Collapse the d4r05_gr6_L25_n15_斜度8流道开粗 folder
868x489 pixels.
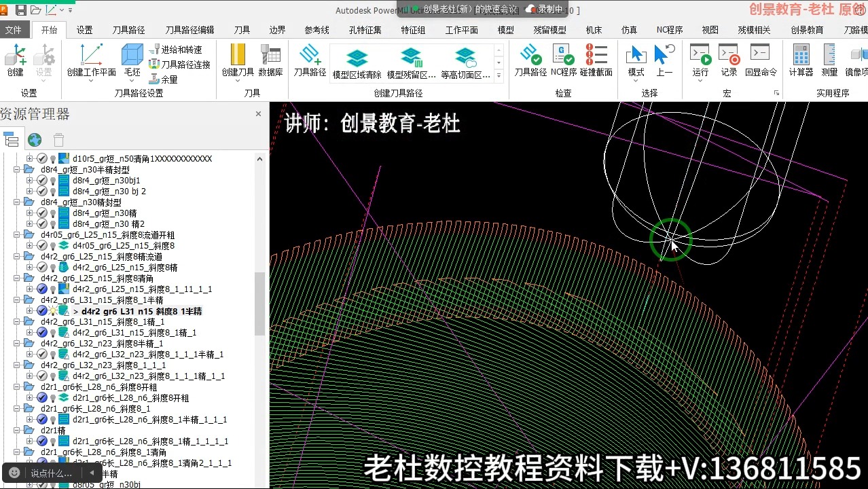click(x=18, y=235)
